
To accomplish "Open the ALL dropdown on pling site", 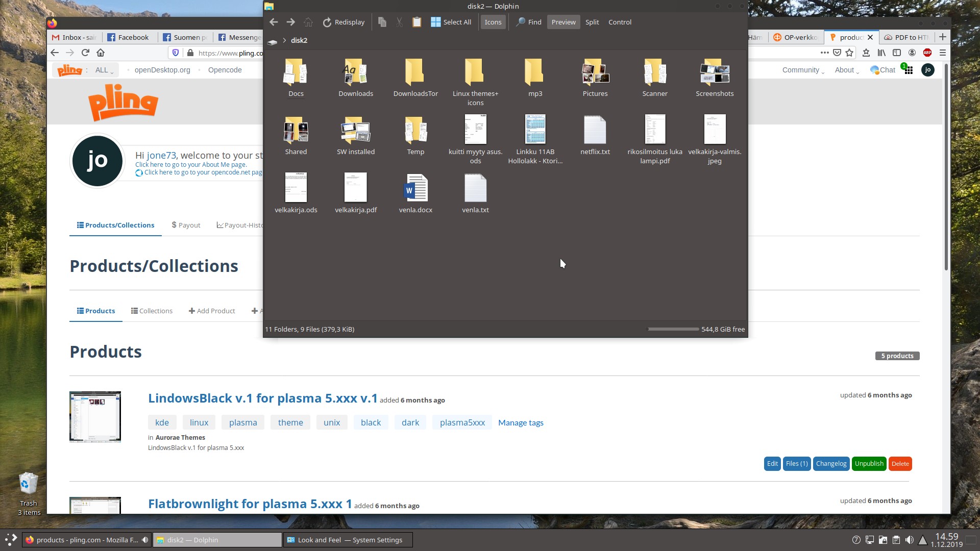I will [104, 70].
